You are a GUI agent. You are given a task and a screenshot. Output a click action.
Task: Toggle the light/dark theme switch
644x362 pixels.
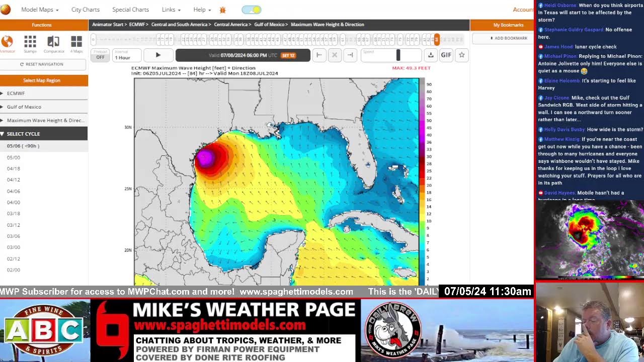pos(252,10)
